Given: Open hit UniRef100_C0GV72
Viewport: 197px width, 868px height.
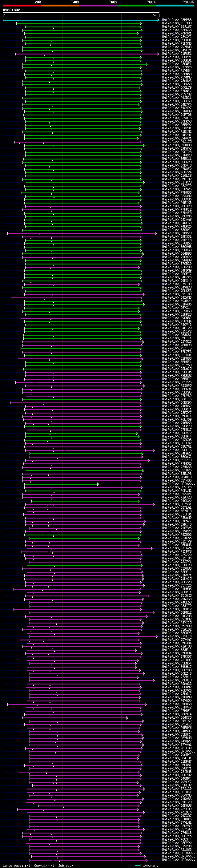Looking at the screenshot, I should tap(177, 433).
